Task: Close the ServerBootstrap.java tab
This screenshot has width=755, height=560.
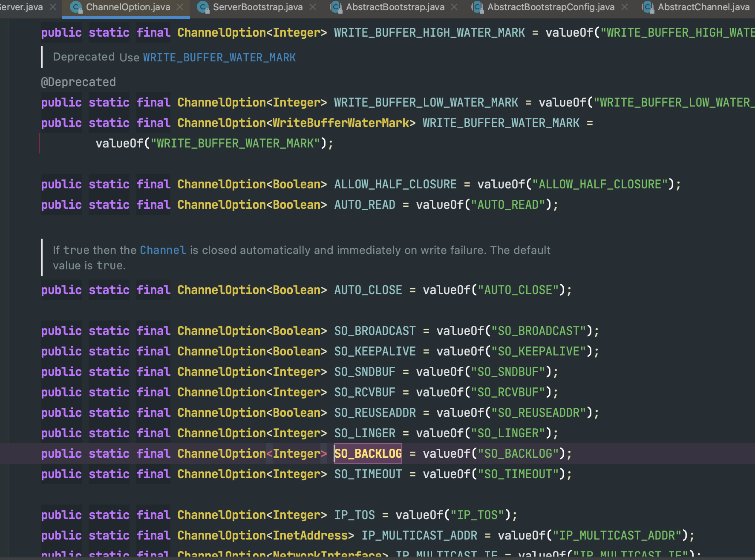Action: coord(313,7)
